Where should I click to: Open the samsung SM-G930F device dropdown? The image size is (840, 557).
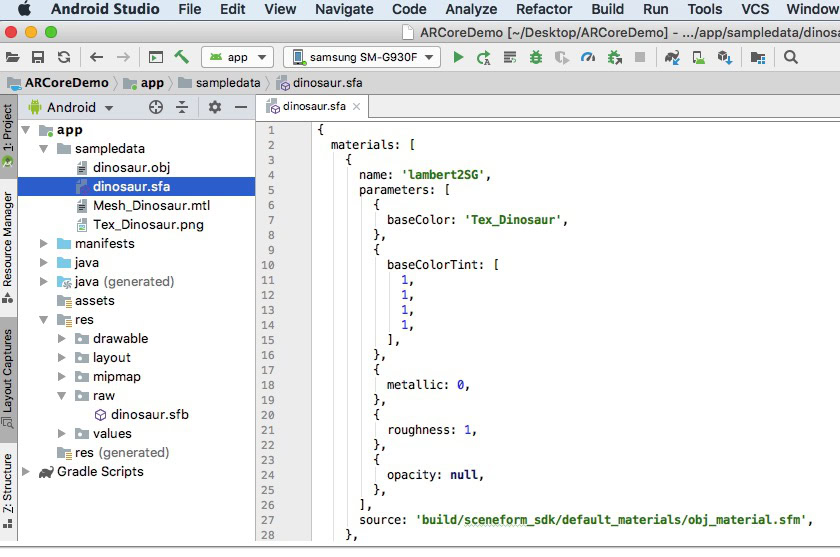click(x=361, y=57)
